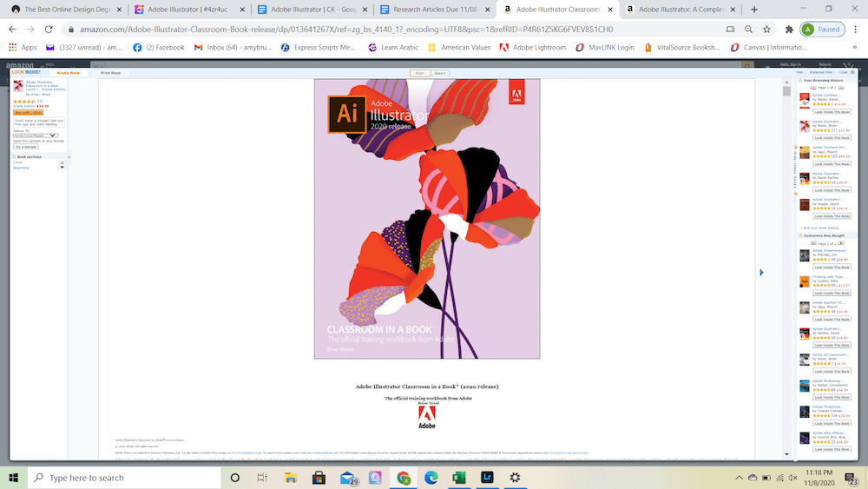Open a new browser tab
Screen dimensions: 868x489
[754, 10]
